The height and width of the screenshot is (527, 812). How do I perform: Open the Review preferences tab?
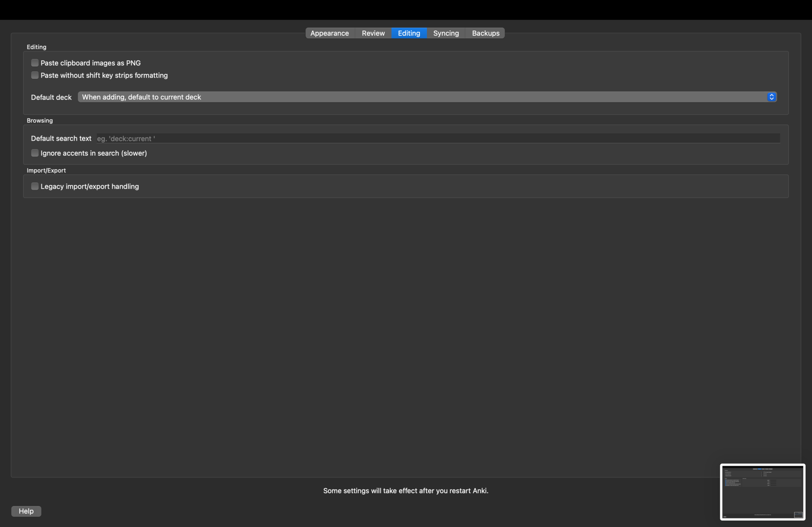pyautogui.click(x=373, y=33)
